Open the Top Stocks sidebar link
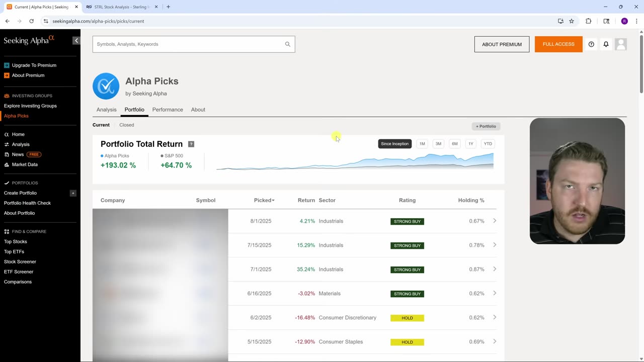This screenshot has width=644, height=362. coord(16,241)
